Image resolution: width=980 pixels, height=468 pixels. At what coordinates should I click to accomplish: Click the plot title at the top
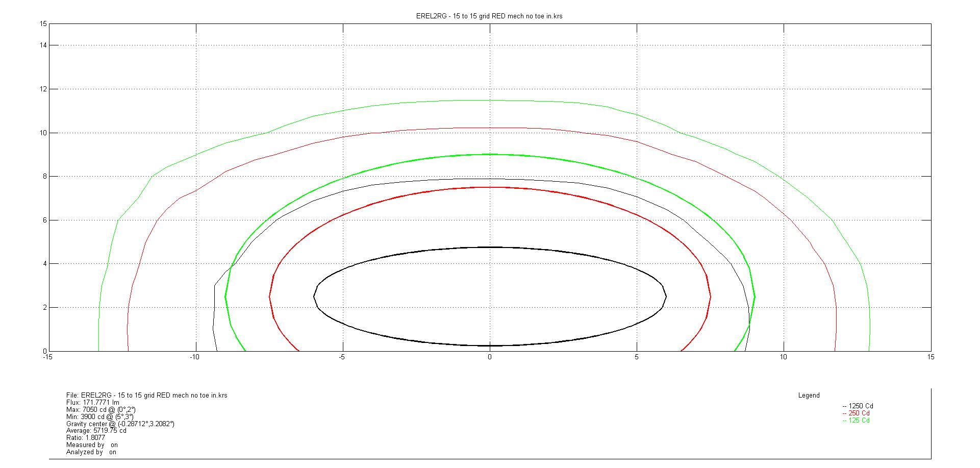pyautogui.click(x=489, y=16)
